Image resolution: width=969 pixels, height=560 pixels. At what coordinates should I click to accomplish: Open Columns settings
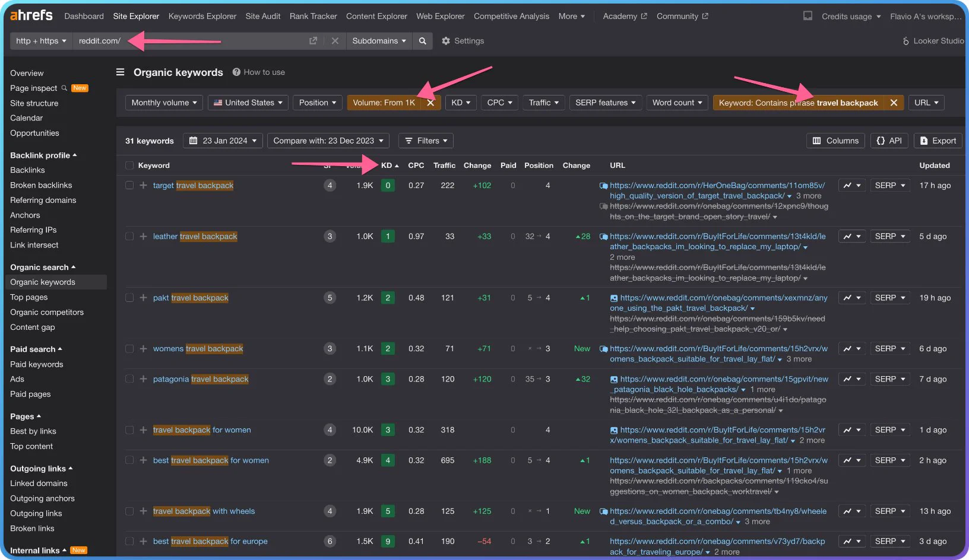click(x=835, y=141)
